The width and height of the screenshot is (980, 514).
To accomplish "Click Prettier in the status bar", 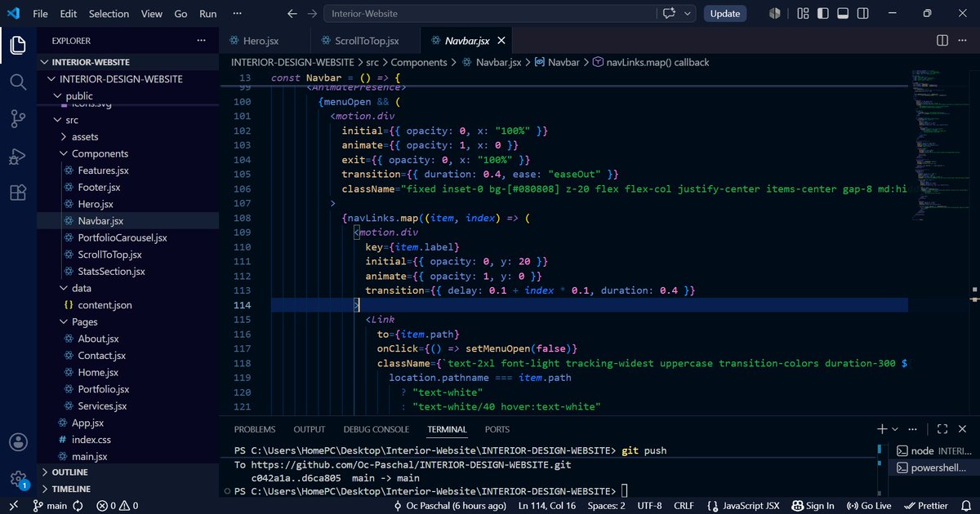I will pyautogui.click(x=925, y=506).
